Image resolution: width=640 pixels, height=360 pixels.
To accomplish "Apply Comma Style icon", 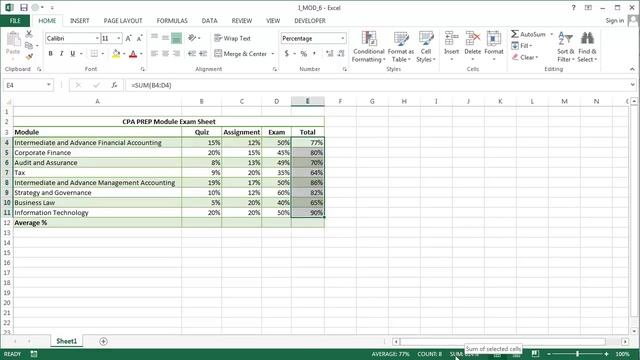I will tap(314, 53).
